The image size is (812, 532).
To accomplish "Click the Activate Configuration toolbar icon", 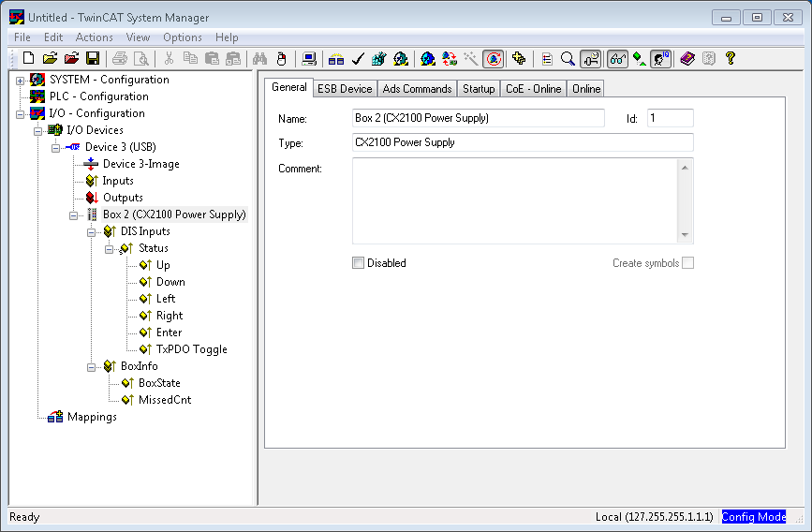I will coord(379,58).
